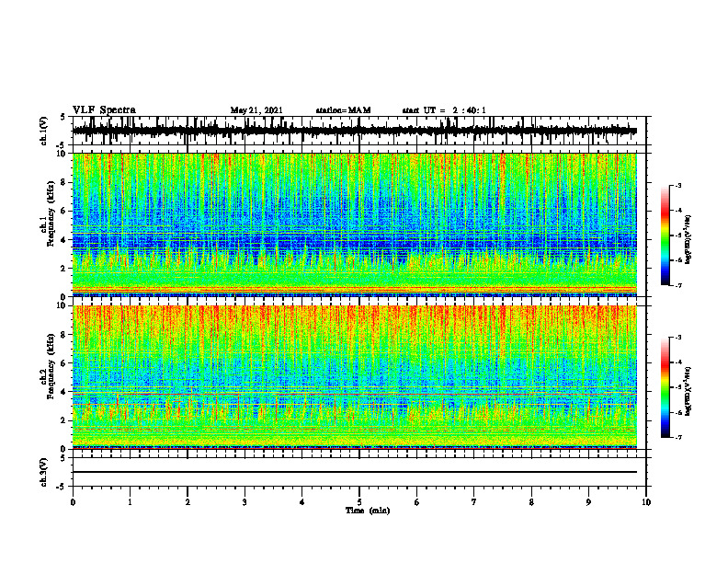Image resolution: width=728 pixels, height=563 pixels.
Task: Click the "-7" label on ch.2 color bar
Action: [677, 437]
